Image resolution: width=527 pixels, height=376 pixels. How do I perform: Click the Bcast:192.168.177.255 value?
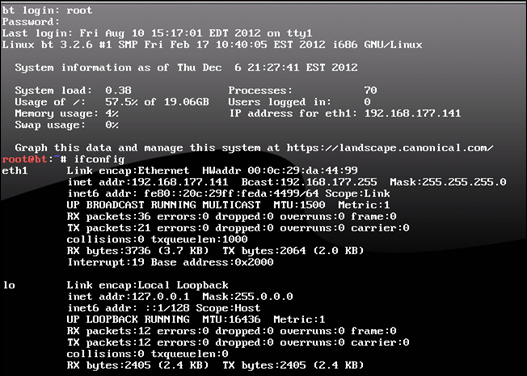pyautogui.click(x=309, y=182)
